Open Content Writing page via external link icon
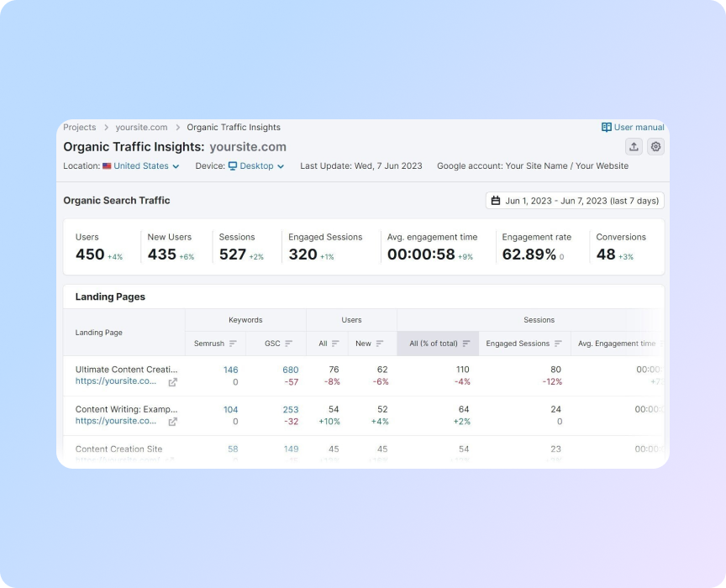The image size is (726, 588). pos(172,422)
